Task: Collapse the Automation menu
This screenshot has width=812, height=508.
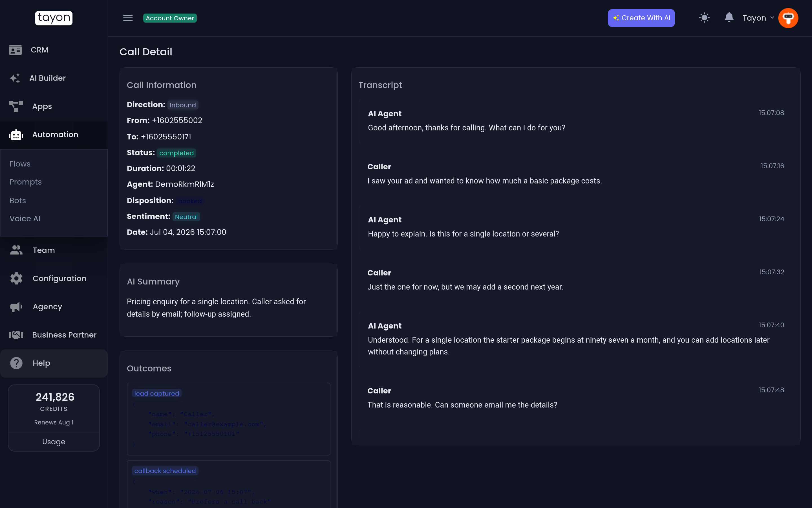Action: (x=55, y=134)
